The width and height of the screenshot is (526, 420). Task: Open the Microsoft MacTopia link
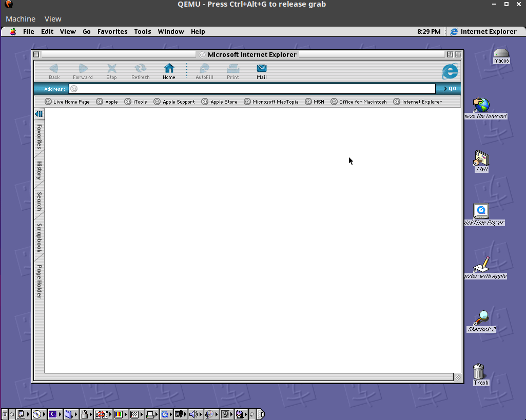pos(271,102)
